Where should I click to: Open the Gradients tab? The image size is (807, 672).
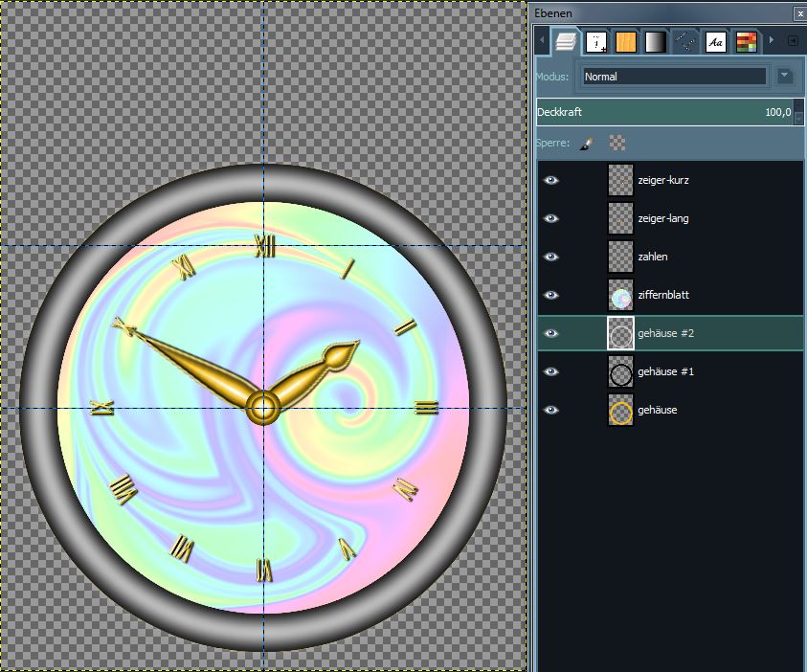(x=655, y=42)
